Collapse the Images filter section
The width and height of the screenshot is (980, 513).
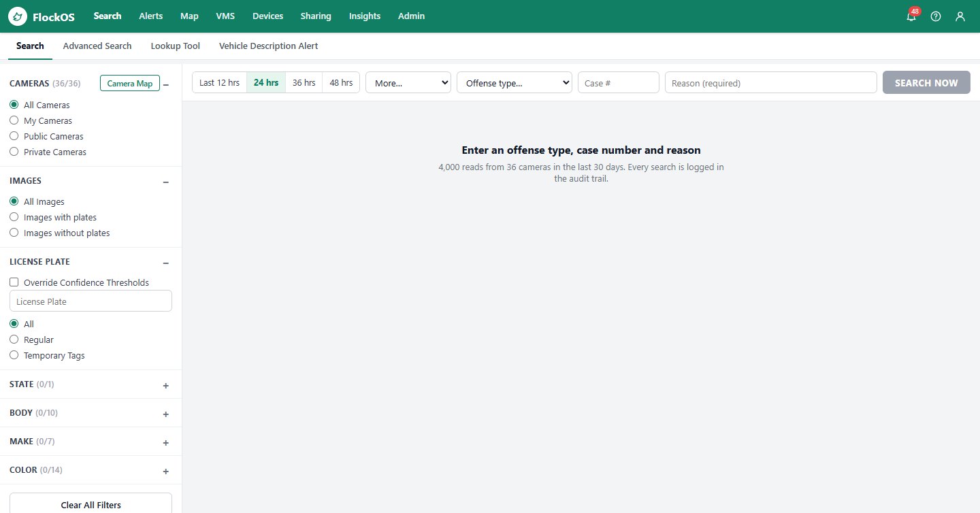(166, 182)
